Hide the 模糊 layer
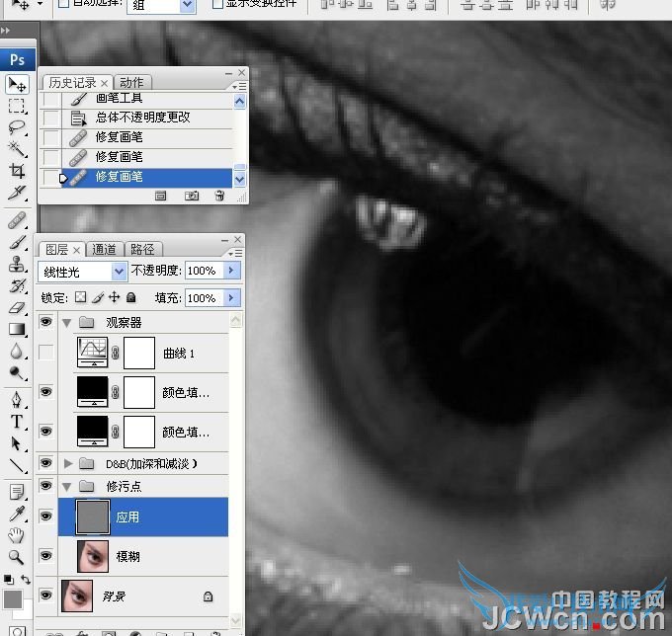 pos(46,555)
